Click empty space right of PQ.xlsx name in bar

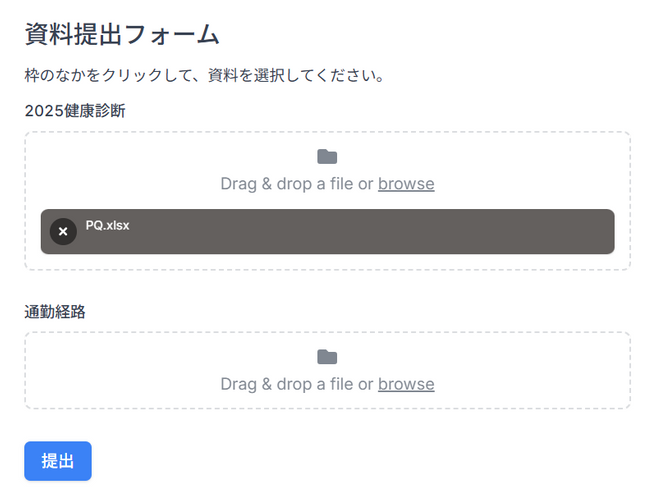click(400, 226)
